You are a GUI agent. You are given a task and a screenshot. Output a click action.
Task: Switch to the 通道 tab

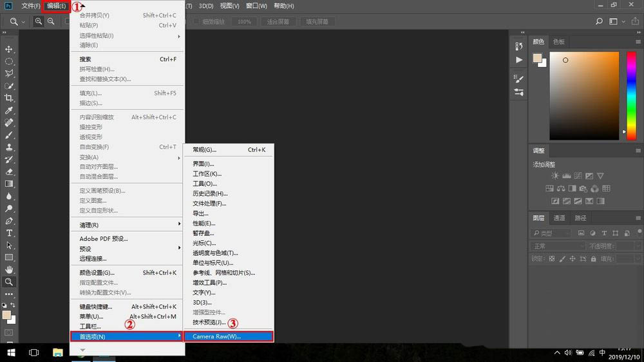(559, 218)
